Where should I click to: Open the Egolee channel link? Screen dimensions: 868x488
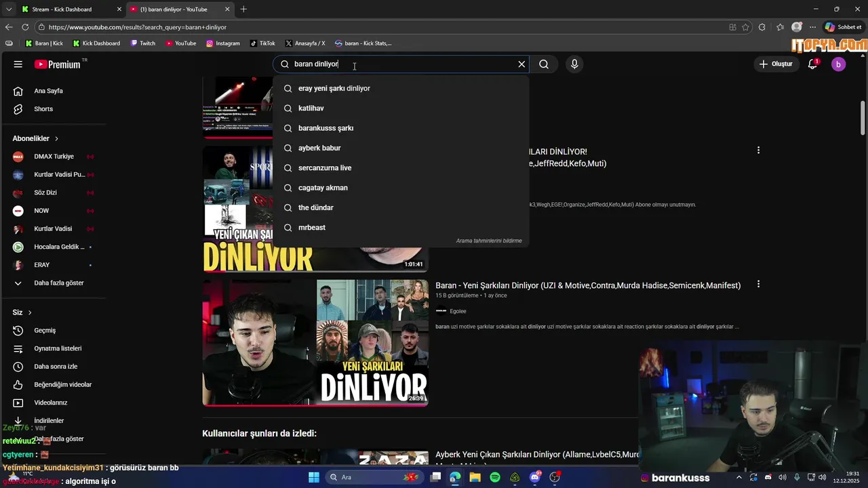click(x=458, y=311)
